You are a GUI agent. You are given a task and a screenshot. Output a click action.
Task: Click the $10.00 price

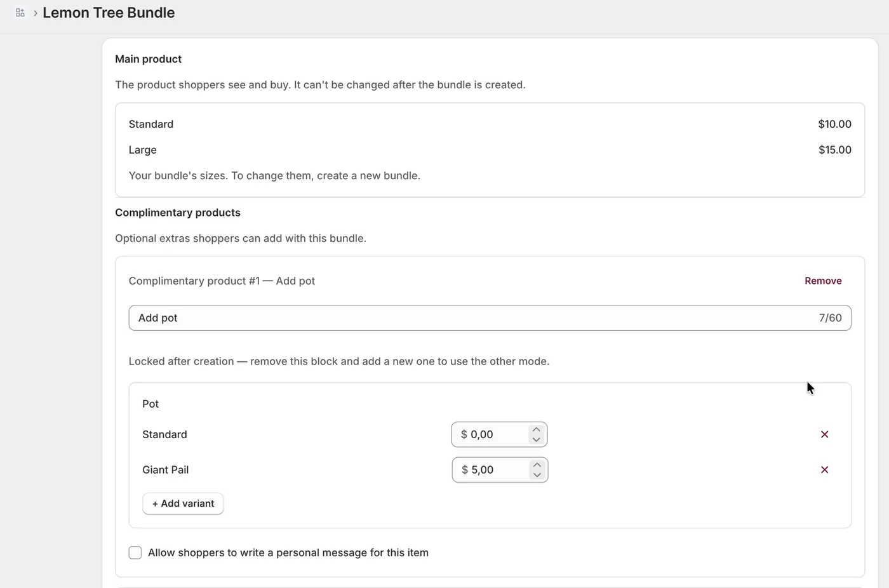[x=834, y=124]
